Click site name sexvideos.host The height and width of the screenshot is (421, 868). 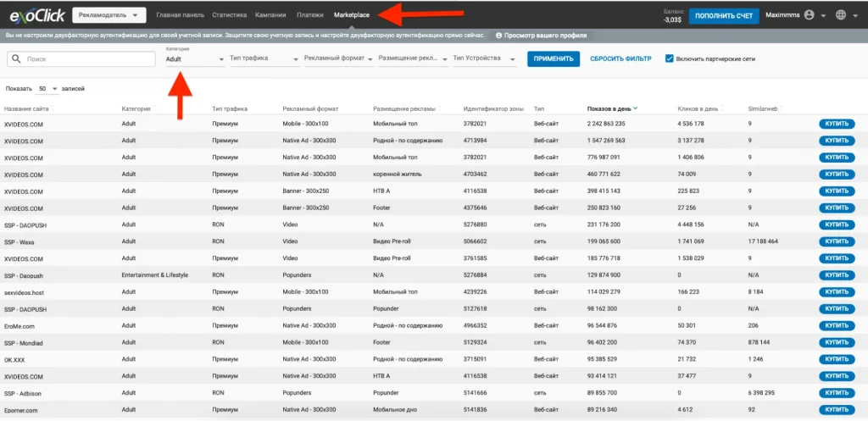pyautogui.click(x=23, y=292)
